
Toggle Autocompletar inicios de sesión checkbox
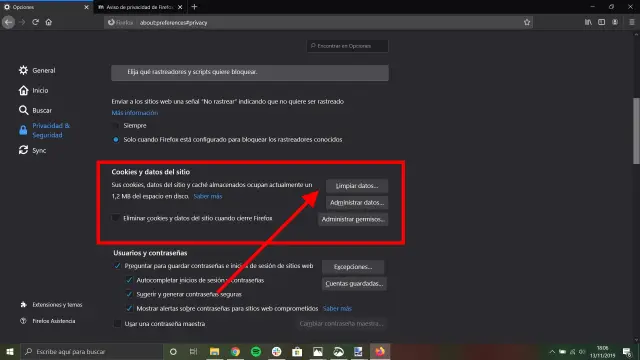(x=129, y=280)
